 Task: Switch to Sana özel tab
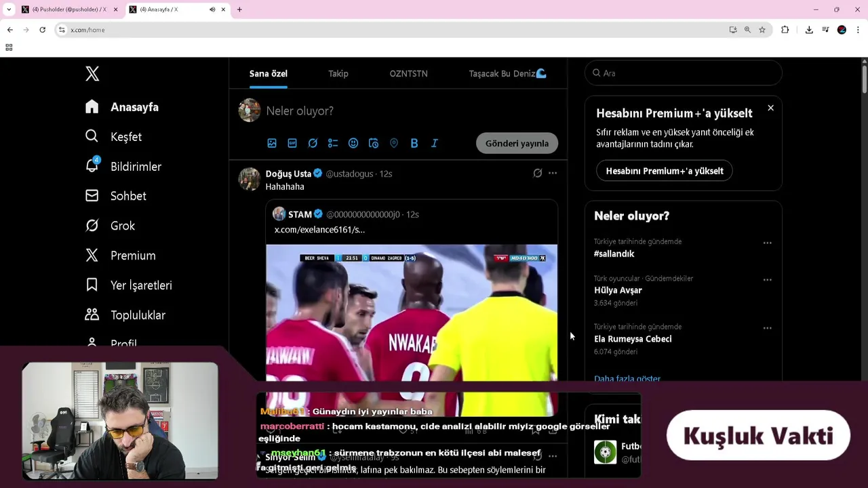pos(269,73)
